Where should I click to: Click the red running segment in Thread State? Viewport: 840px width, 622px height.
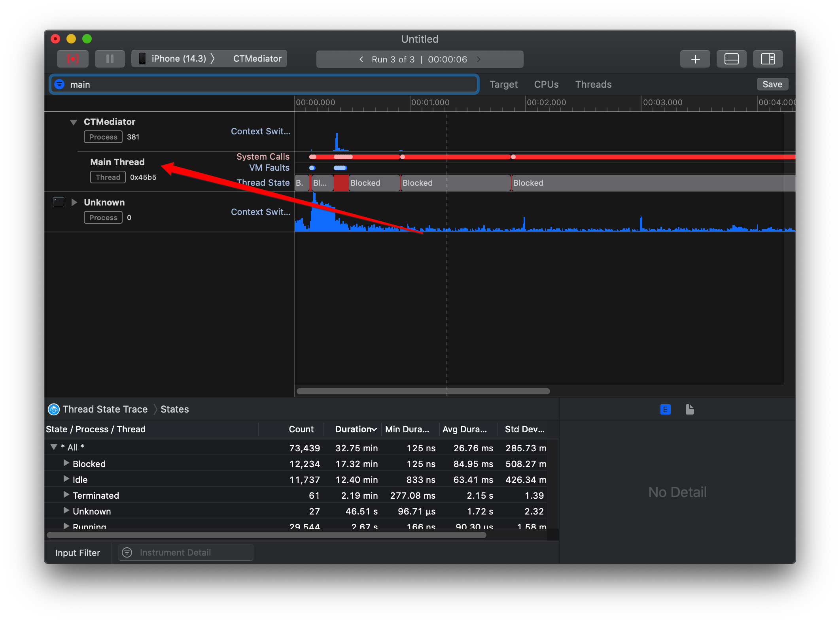pos(341,183)
